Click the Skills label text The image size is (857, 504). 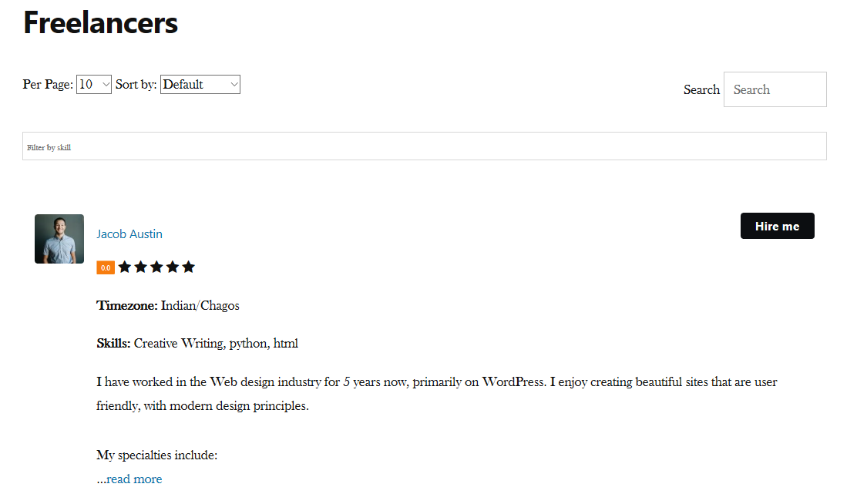[114, 344]
